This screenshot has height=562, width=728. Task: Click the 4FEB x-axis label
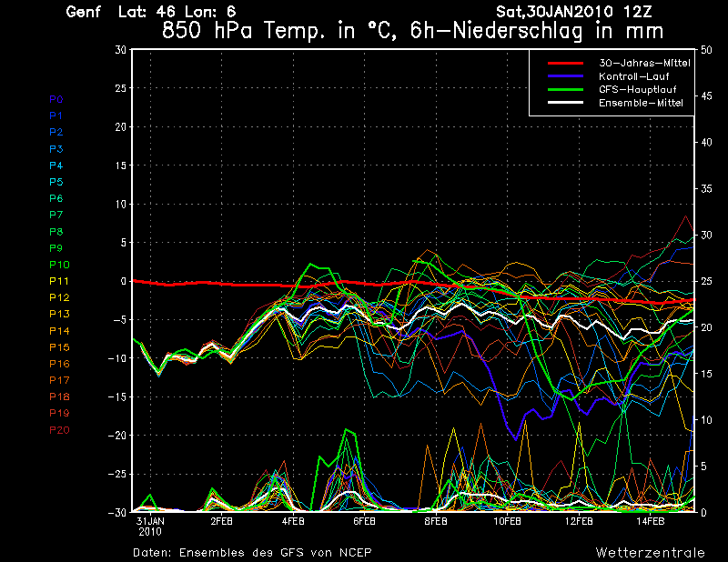pos(293,521)
